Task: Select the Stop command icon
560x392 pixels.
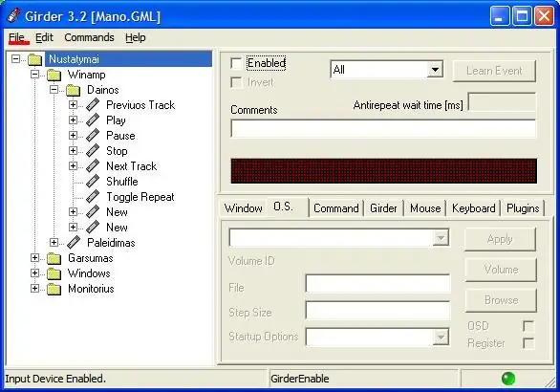Action: click(x=93, y=150)
